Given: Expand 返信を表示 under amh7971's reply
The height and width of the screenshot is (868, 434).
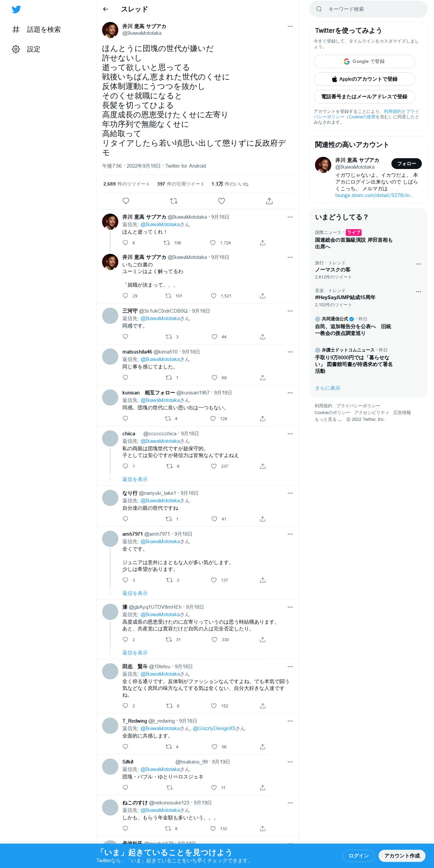Looking at the screenshot, I should (x=135, y=593).
